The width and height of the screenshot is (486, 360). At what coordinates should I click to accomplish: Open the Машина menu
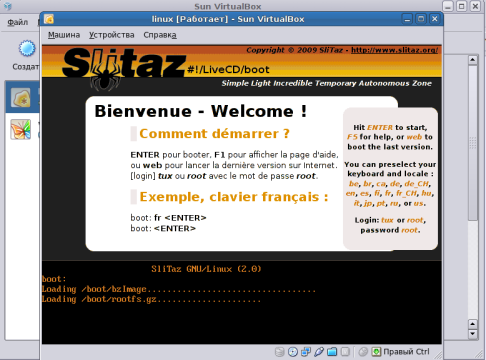coord(64,35)
